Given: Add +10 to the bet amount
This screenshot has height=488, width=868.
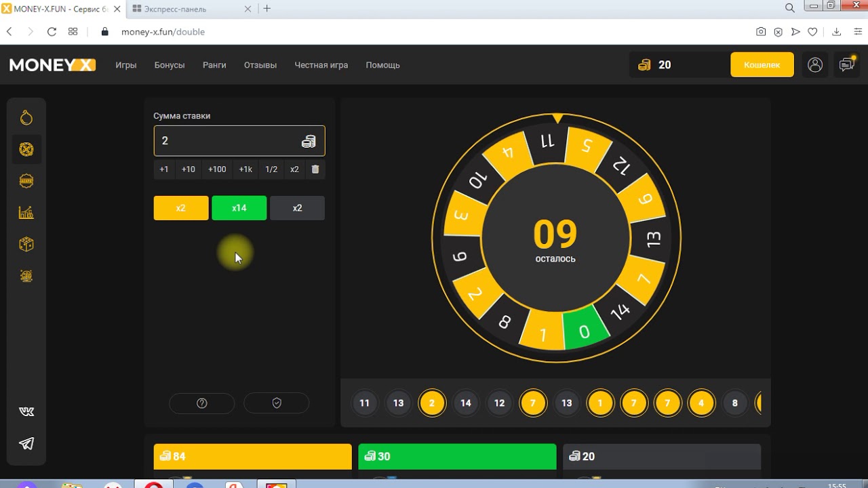Looking at the screenshot, I should point(188,169).
